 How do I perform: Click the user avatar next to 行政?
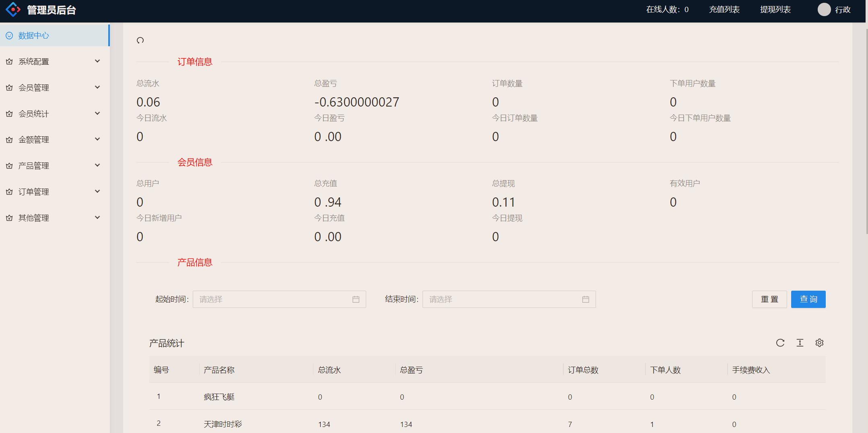(x=824, y=10)
